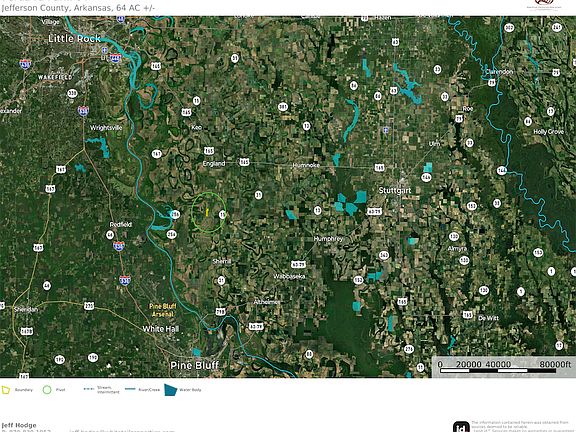Click the 'Pivot' legend text
Screen dimensions: 576x432
point(61,390)
